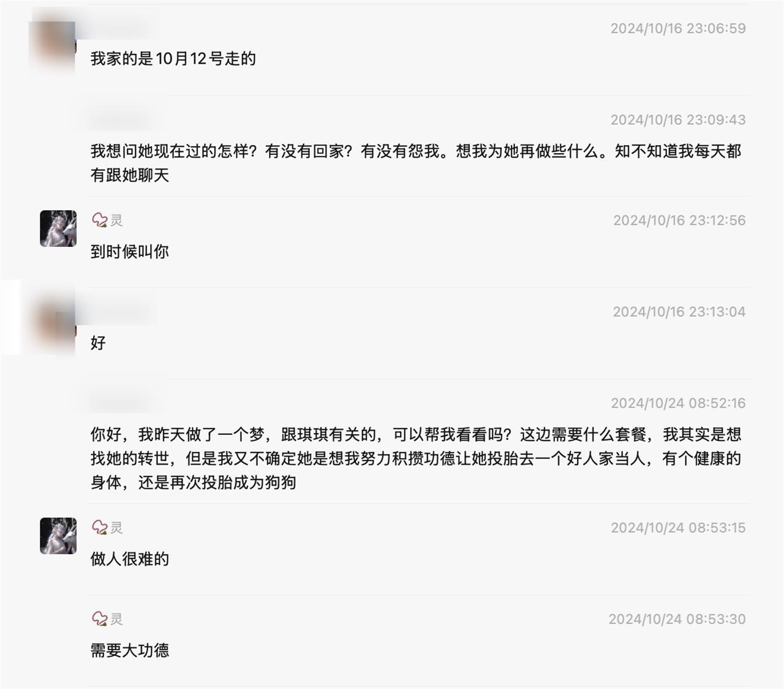Open 灵's avatar next to "做人很难的"
This screenshot has width=784, height=689.
[58, 536]
